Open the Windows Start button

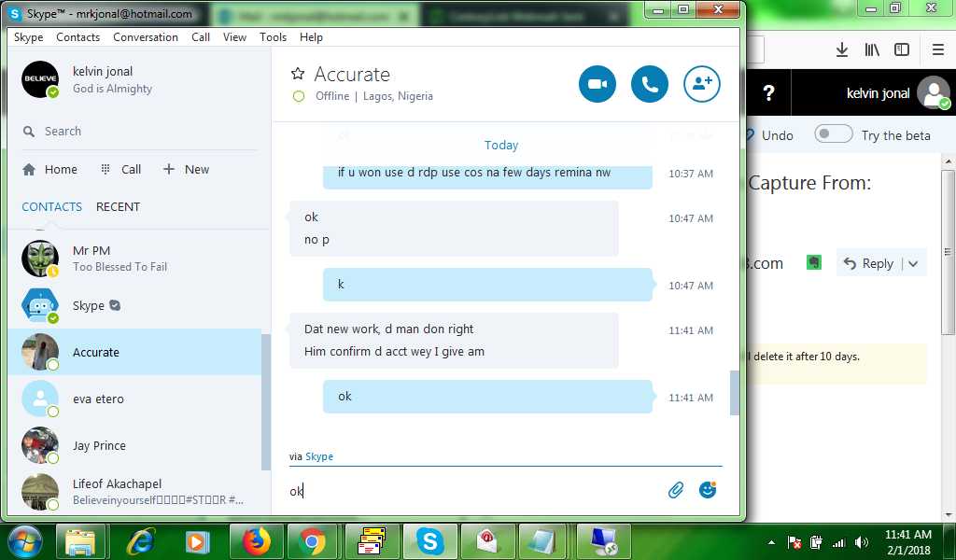click(x=25, y=541)
